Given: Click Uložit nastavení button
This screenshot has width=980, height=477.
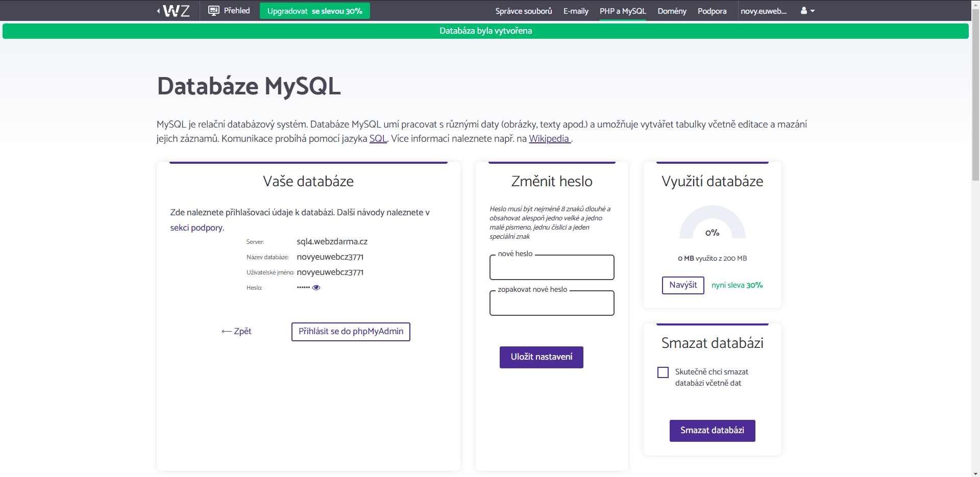Looking at the screenshot, I should pyautogui.click(x=542, y=357).
